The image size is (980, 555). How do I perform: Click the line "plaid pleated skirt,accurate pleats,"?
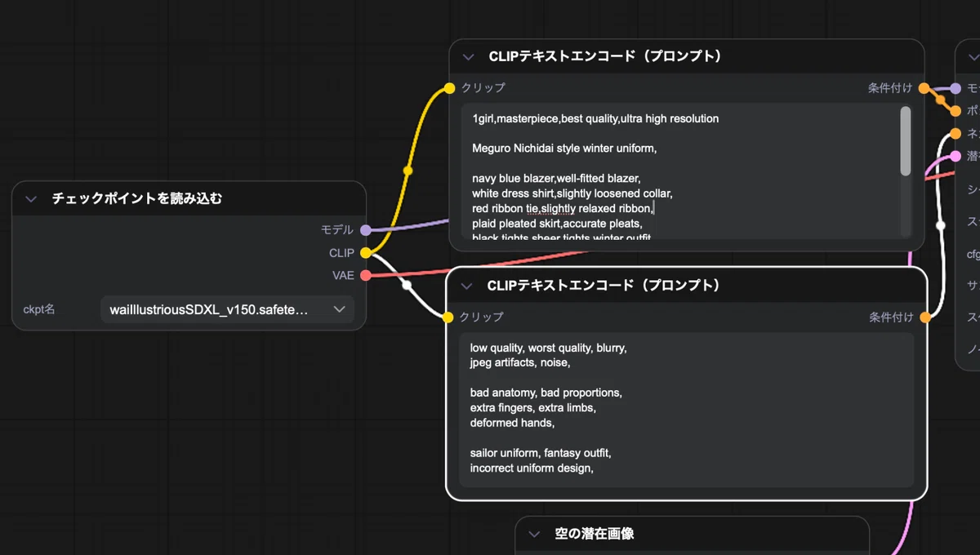point(558,224)
